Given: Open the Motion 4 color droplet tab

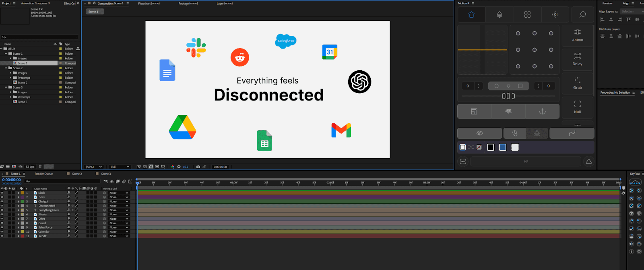Looking at the screenshot, I should pos(499,14).
